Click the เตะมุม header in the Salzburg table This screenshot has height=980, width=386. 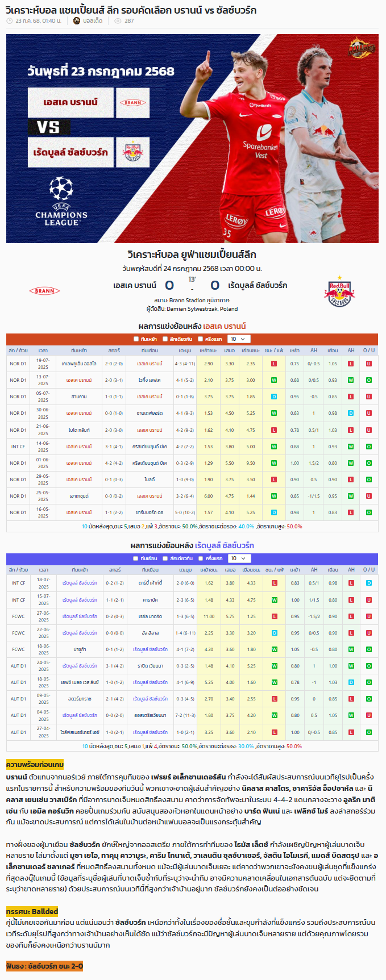point(185,570)
